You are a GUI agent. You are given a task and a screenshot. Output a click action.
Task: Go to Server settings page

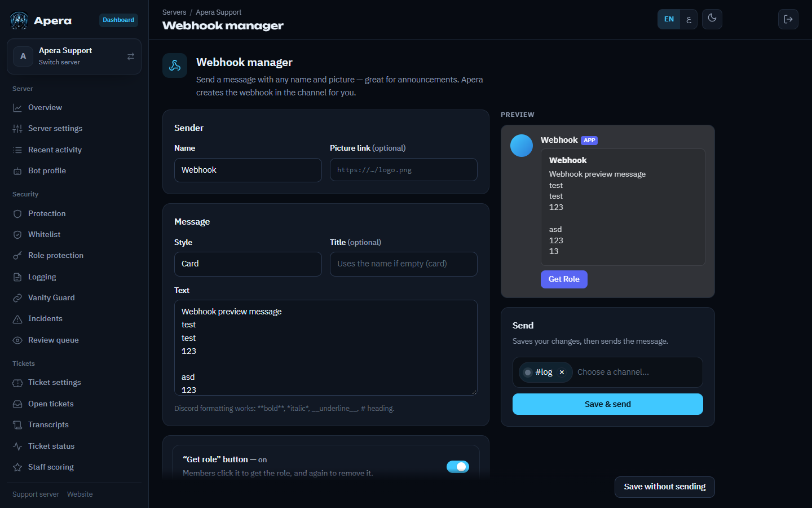[x=74, y=129]
